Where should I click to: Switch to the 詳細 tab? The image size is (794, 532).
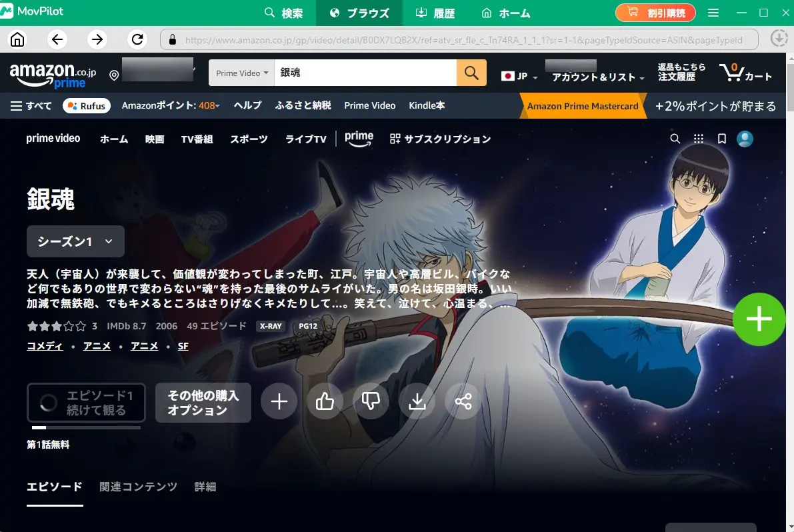pyautogui.click(x=205, y=487)
